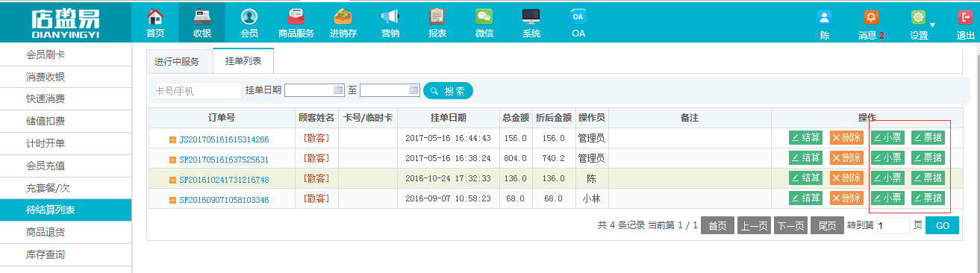Click the 店盈易 logo

(66, 22)
